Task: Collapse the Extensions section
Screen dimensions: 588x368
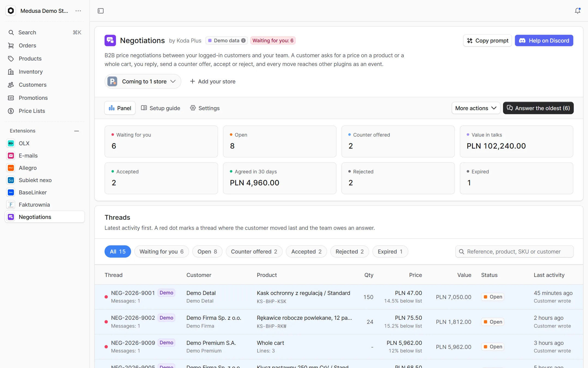Action: pos(76,131)
